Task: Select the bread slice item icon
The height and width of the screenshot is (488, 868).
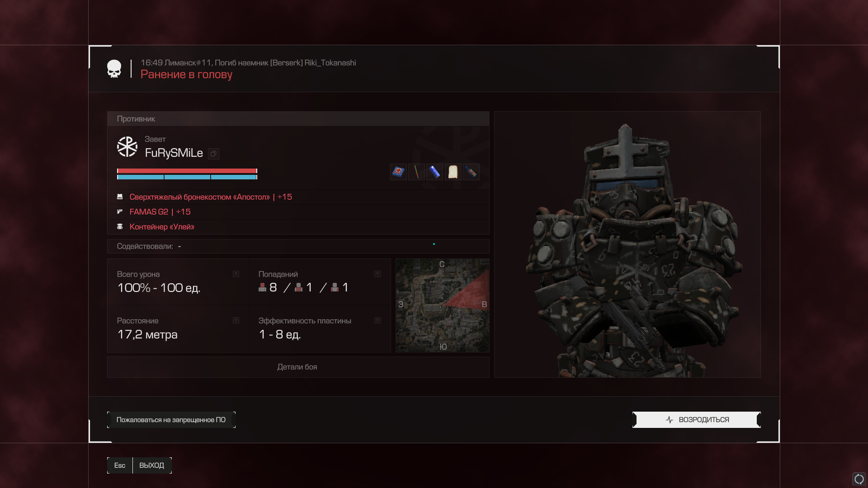Action: [453, 172]
